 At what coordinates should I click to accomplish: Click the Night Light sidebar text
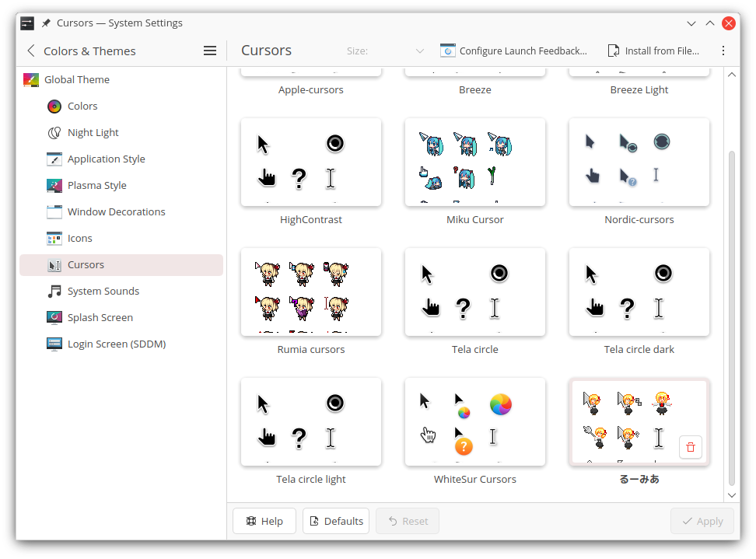[x=93, y=132]
